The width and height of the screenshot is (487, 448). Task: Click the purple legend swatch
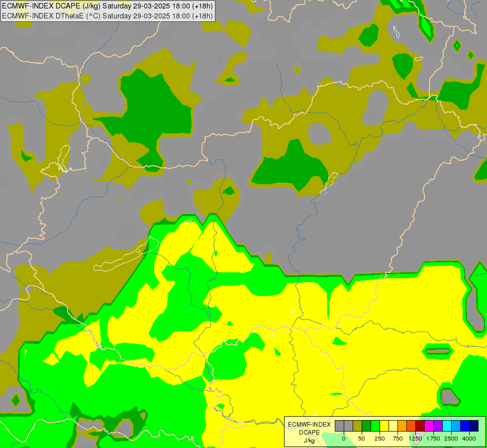pyautogui.click(x=438, y=426)
